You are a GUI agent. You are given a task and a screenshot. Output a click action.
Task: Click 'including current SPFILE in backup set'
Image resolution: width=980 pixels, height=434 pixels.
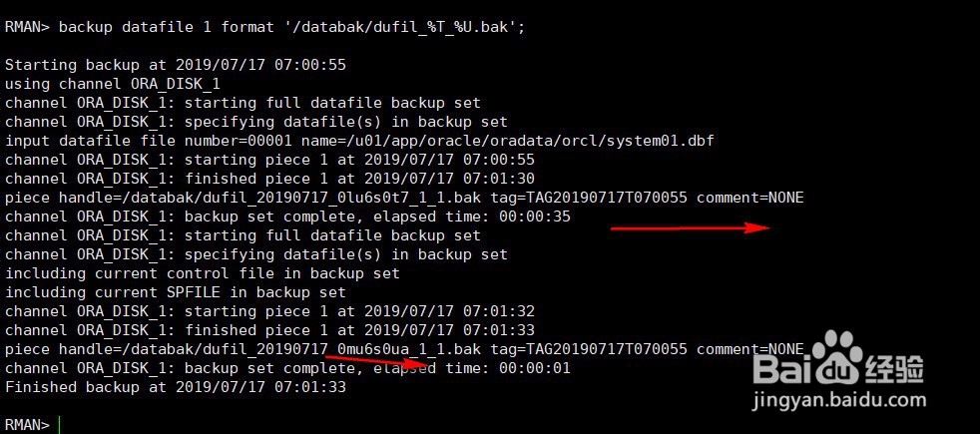click(176, 292)
